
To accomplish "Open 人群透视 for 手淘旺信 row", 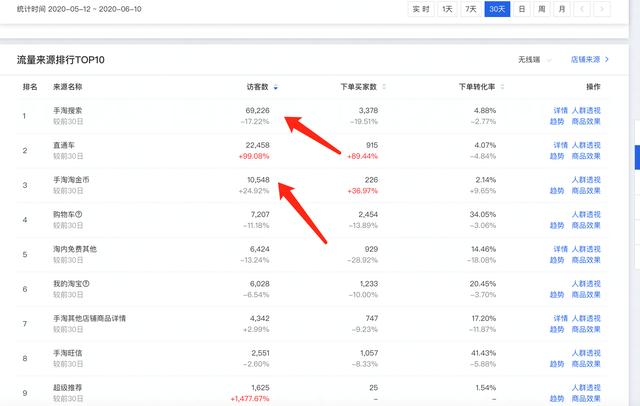I will pyautogui.click(x=586, y=353).
